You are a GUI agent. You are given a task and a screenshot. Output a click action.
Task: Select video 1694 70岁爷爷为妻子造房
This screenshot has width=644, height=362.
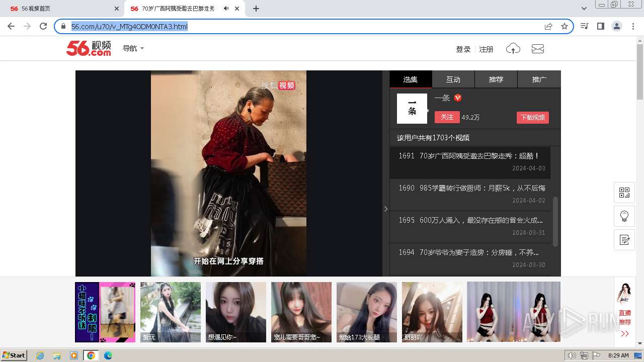point(470,259)
